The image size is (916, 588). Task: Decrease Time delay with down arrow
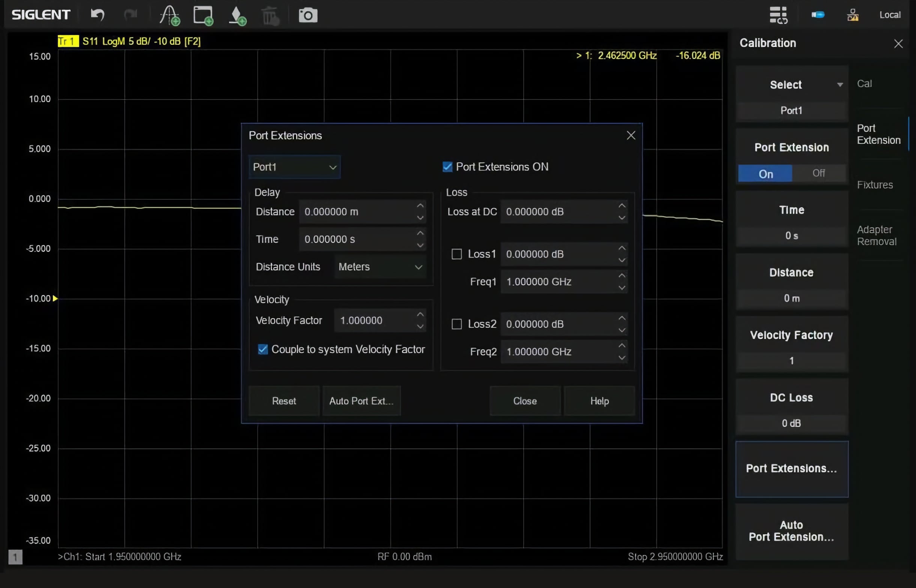420,246
